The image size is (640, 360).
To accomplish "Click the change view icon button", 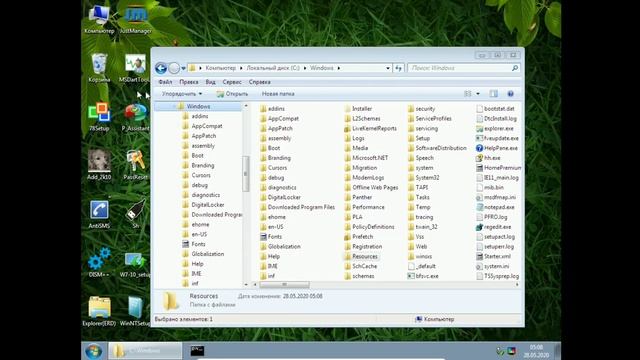I will [x=468, y=94].
